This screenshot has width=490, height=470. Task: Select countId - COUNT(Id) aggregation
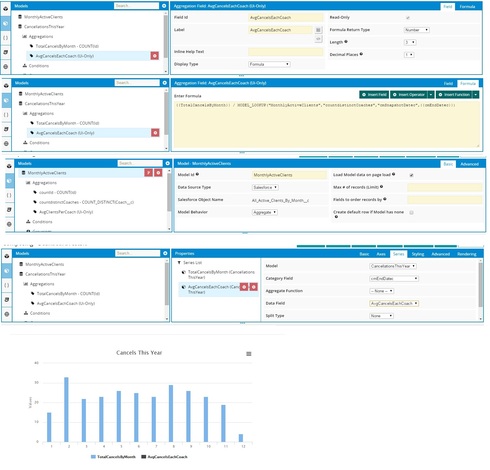point(57,192)
